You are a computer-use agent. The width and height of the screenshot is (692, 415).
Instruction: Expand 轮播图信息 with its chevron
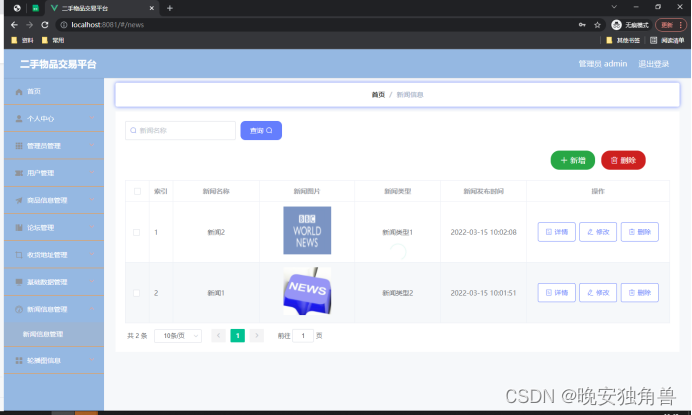pyautogui.click(x=92, y=360)
